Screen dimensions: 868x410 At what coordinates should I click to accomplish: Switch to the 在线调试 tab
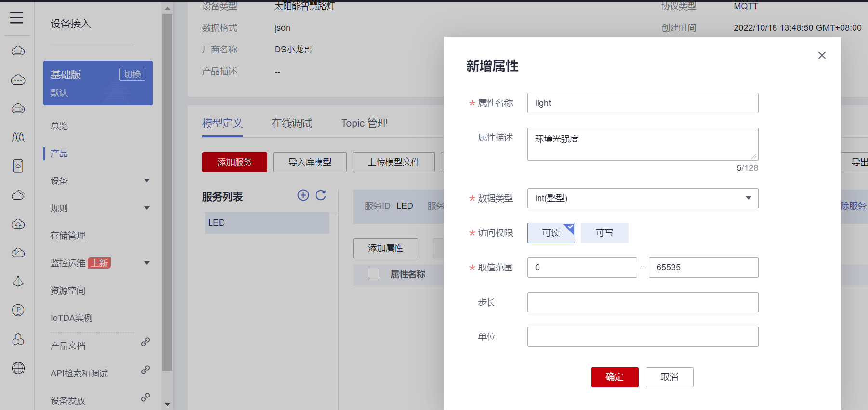(x=292, y=123)
